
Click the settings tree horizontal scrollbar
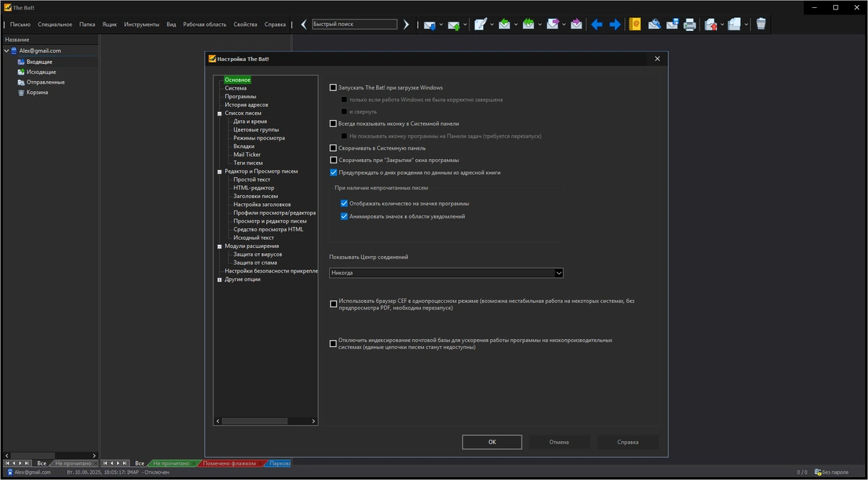266,421
